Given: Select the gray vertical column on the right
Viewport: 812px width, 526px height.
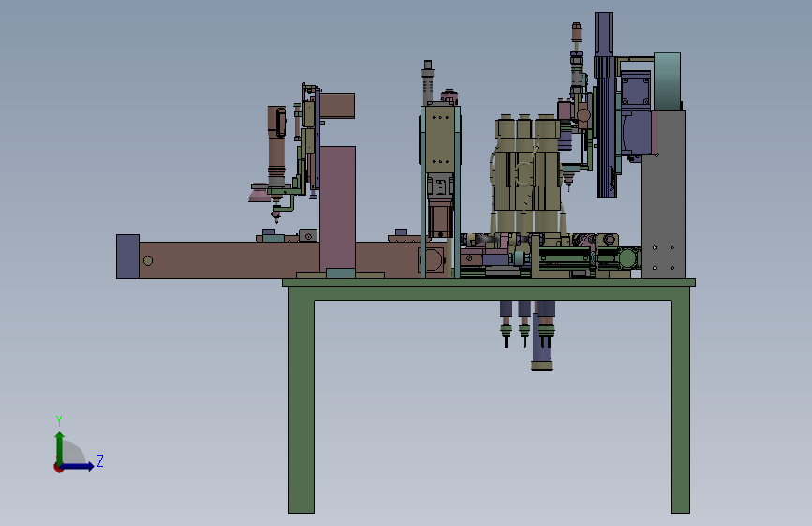Looking at the screenshot, I should coord(663,194).
